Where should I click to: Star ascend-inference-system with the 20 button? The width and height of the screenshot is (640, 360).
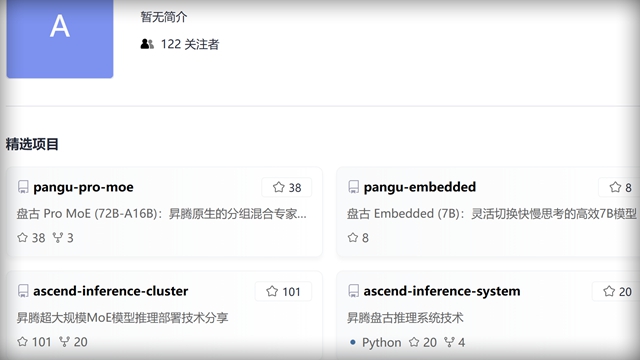(x=616, y=291)
